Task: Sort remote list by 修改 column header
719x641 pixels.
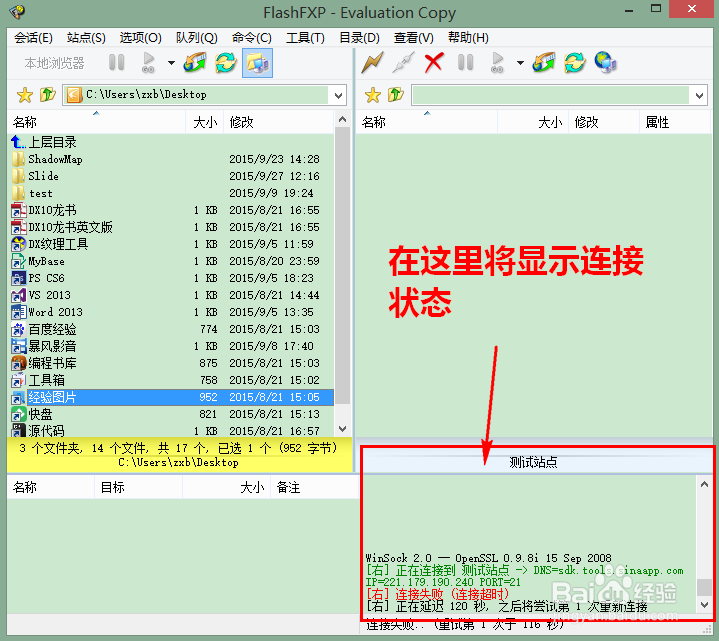Action: click(x=604, y=122)
